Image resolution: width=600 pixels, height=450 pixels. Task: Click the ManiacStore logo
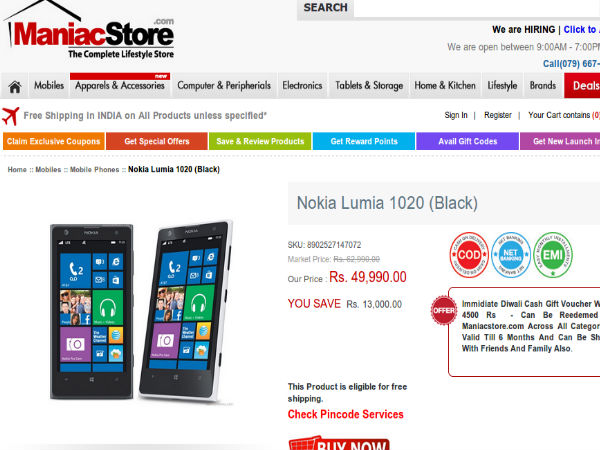click(90, 31)
